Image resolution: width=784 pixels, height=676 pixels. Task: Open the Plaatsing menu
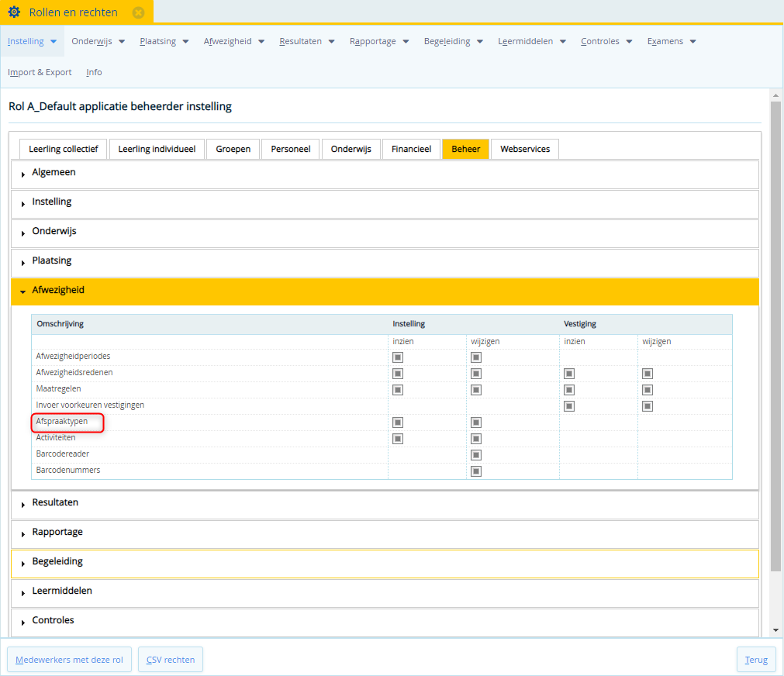pyautogui.click(x=164, y=41)
